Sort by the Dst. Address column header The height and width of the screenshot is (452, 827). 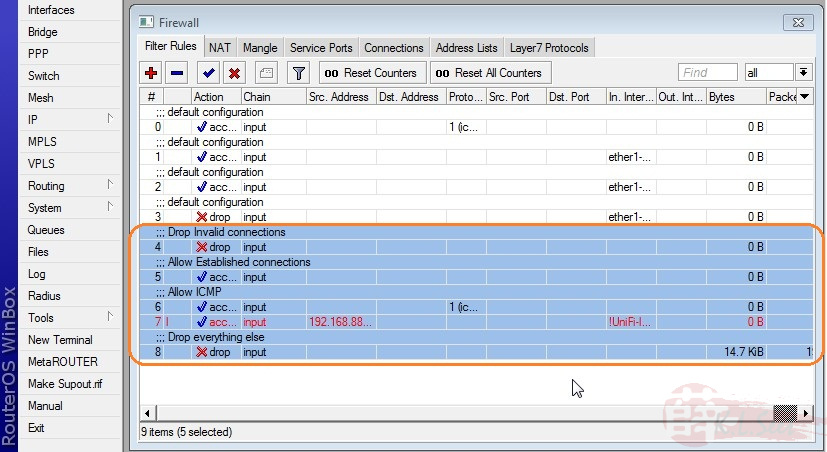[x=411, y=97]
